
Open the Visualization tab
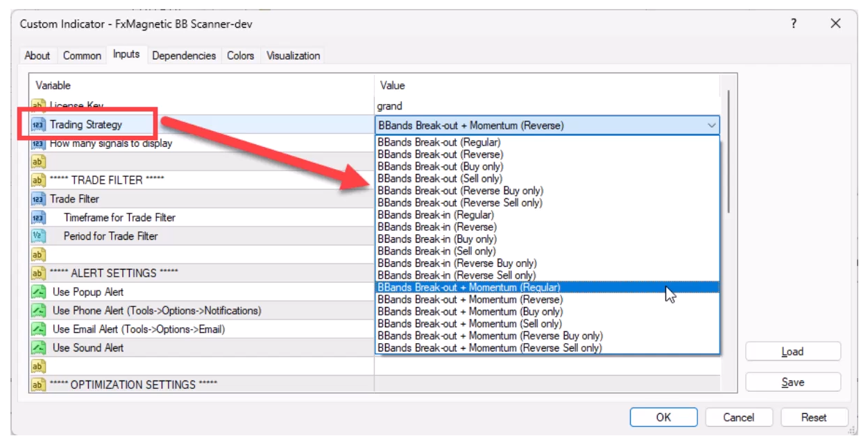(293, 55)
